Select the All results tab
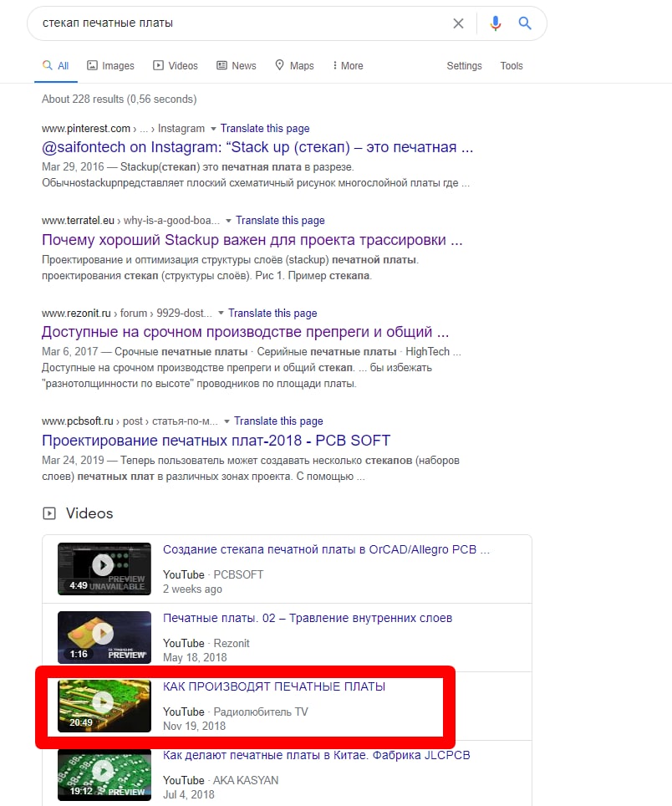Viewport: 672px width, 806px height. pos(55,66)
